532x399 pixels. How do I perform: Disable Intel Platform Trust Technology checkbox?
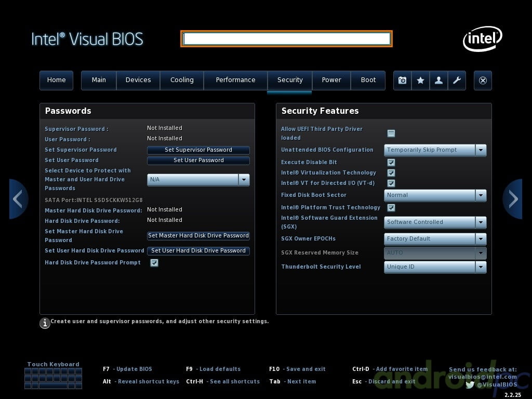tap(391, 208)
